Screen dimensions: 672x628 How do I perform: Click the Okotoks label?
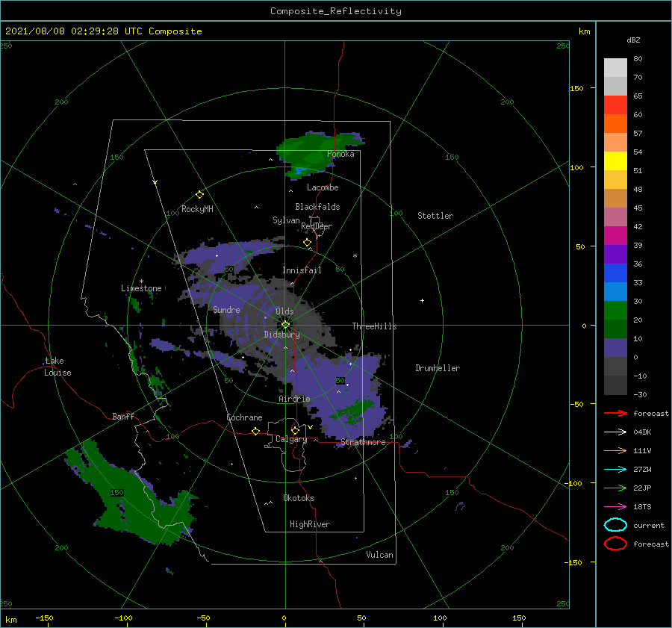tap(299, 498)
